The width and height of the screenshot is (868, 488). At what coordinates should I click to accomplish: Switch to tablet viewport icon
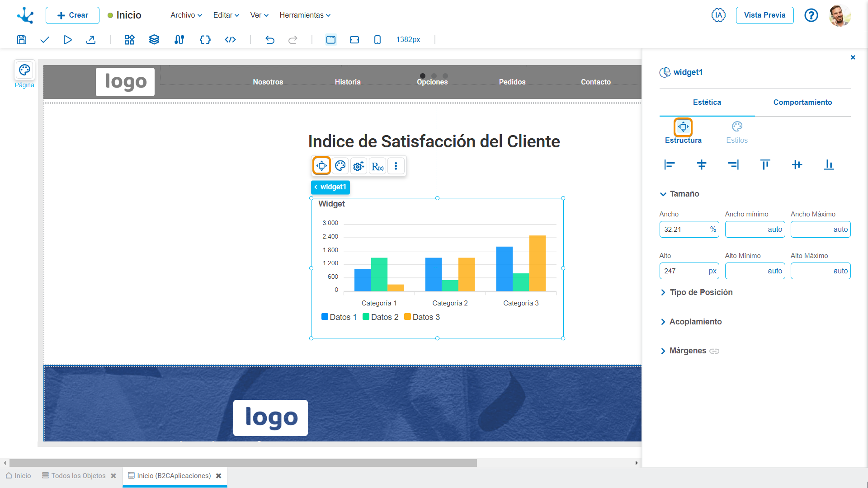[x=354, y=40]
